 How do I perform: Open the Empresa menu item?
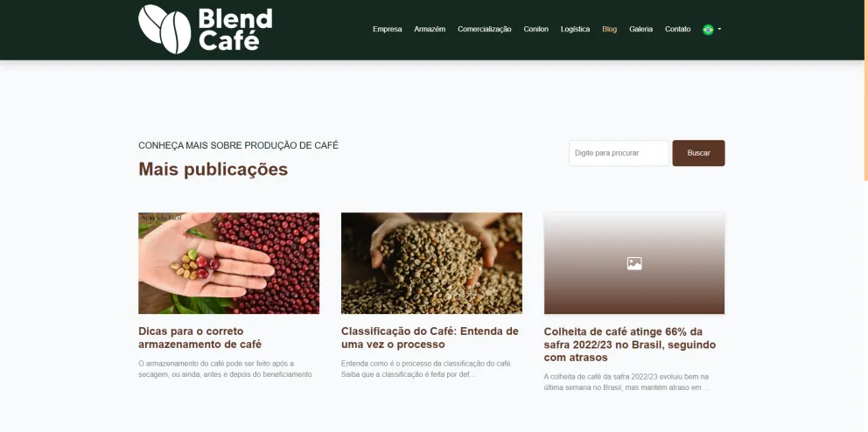(387, 30)
